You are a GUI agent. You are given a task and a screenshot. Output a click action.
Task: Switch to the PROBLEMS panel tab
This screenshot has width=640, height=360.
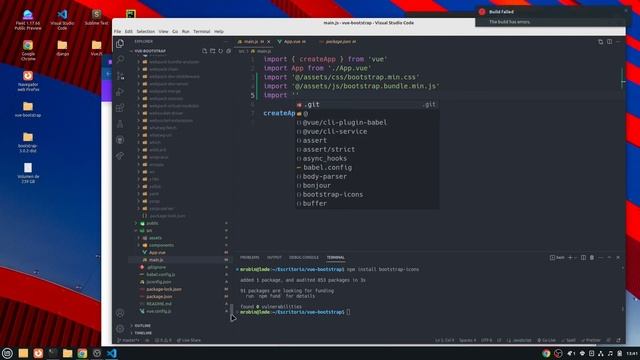(249, 258)
